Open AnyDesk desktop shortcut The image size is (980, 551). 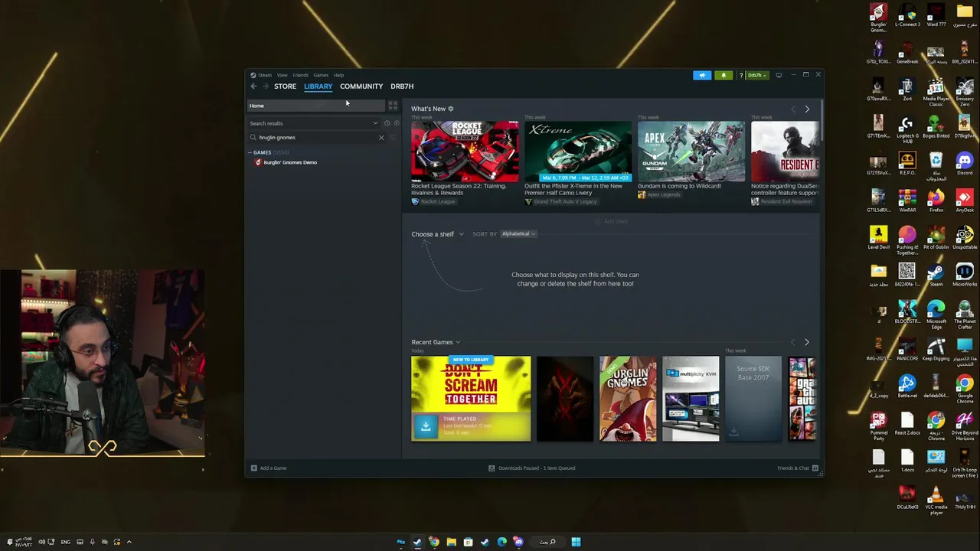[965, 201]
